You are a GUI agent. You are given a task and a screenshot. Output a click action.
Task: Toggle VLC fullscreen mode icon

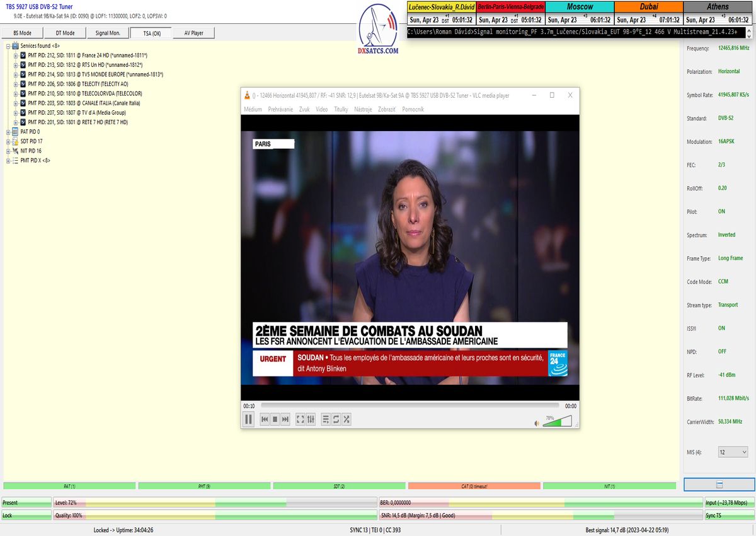(x=301, y=419)
